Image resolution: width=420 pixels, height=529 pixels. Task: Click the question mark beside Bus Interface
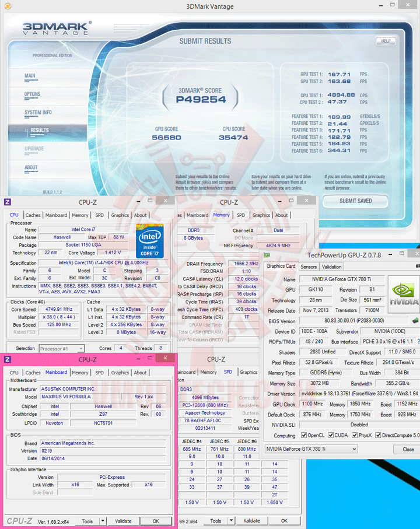(x=418, y=342)
